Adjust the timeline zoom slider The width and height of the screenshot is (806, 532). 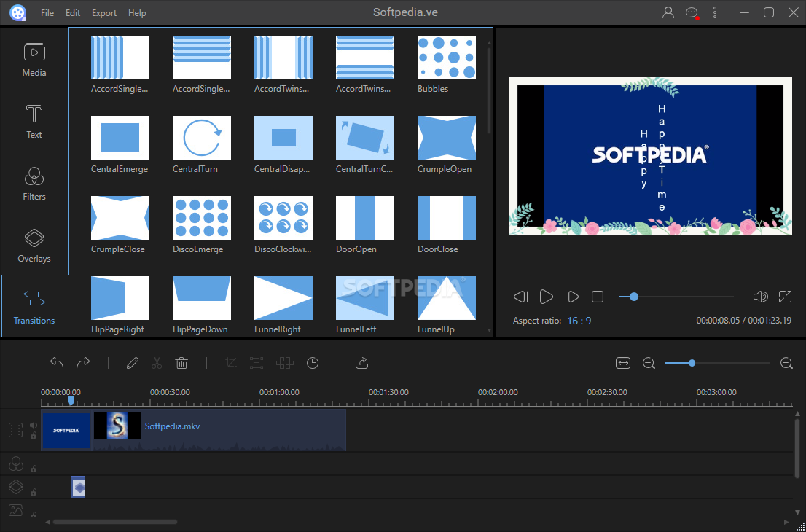(718, 363)
